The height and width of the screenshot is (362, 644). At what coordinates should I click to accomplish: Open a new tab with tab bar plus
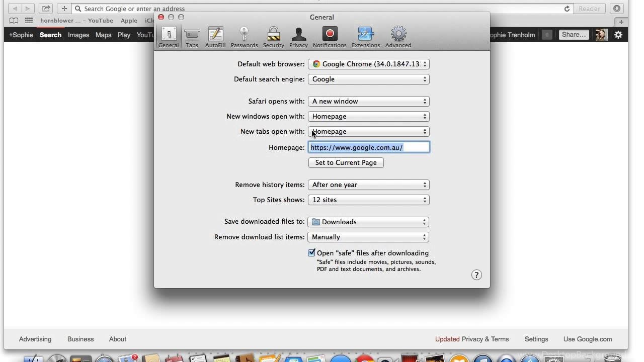(x=621, y=22)
